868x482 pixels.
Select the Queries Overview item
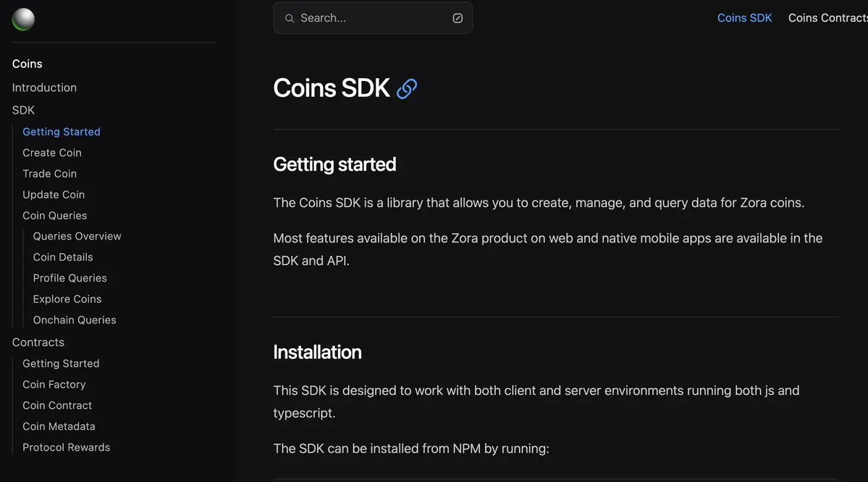tap(77, 237)
